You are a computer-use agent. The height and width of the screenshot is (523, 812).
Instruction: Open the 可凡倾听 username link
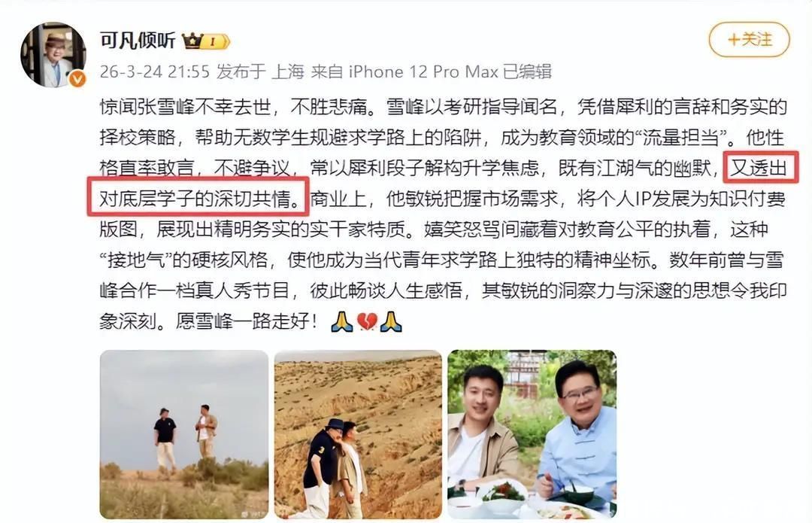(138, 40)
